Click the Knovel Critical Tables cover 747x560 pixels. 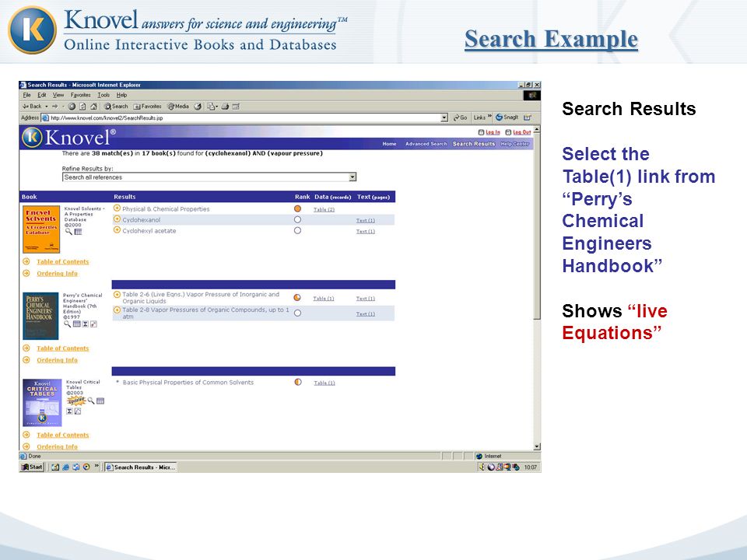pos(42,402)
